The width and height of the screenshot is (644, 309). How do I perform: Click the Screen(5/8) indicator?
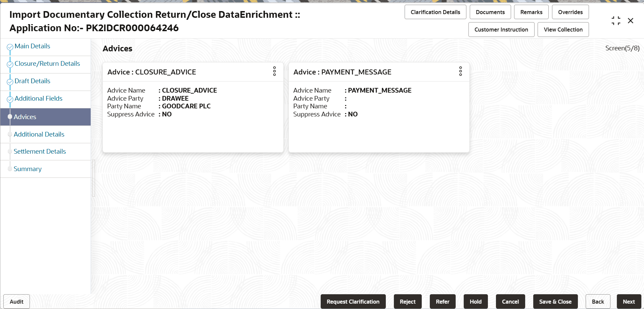[622, 48]
